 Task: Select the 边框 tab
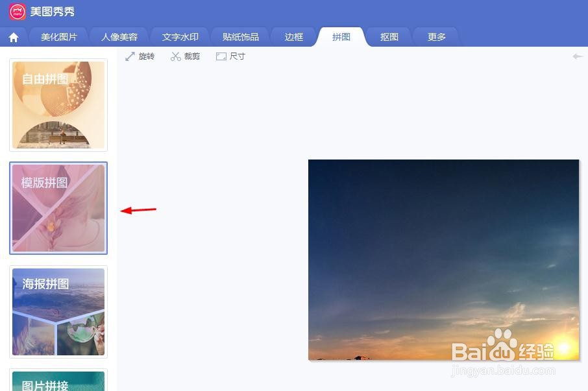[x=293, y=37]
